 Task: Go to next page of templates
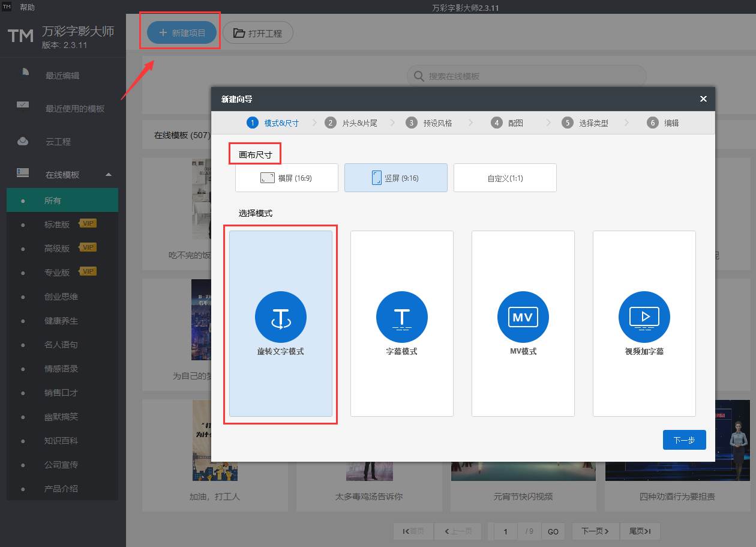click(x=595, y=531)
